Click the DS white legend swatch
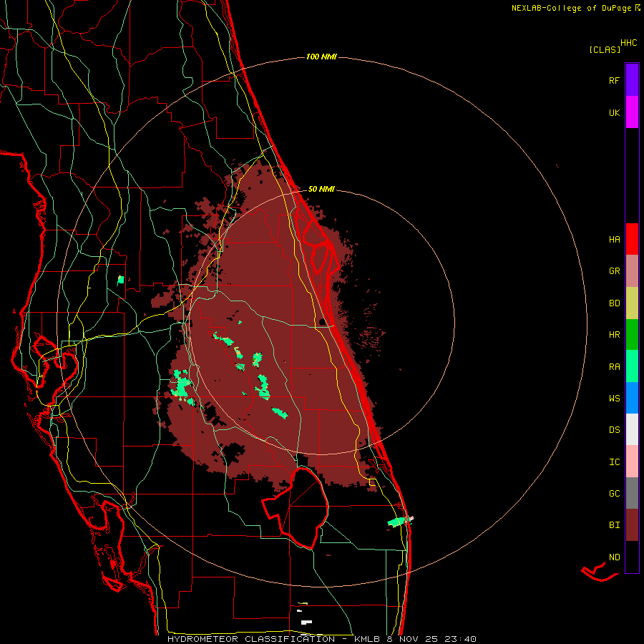Screen dimensions: 644x644 coord(632,429)
